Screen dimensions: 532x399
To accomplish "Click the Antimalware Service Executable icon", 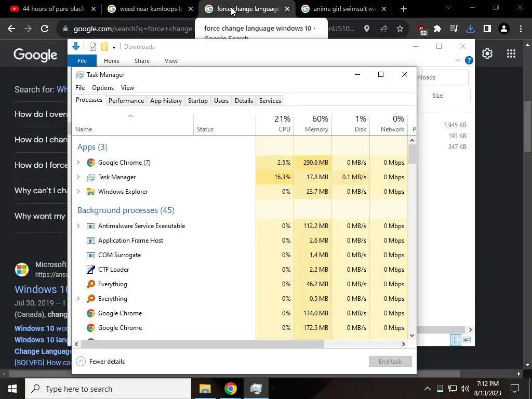I will 90,226.
